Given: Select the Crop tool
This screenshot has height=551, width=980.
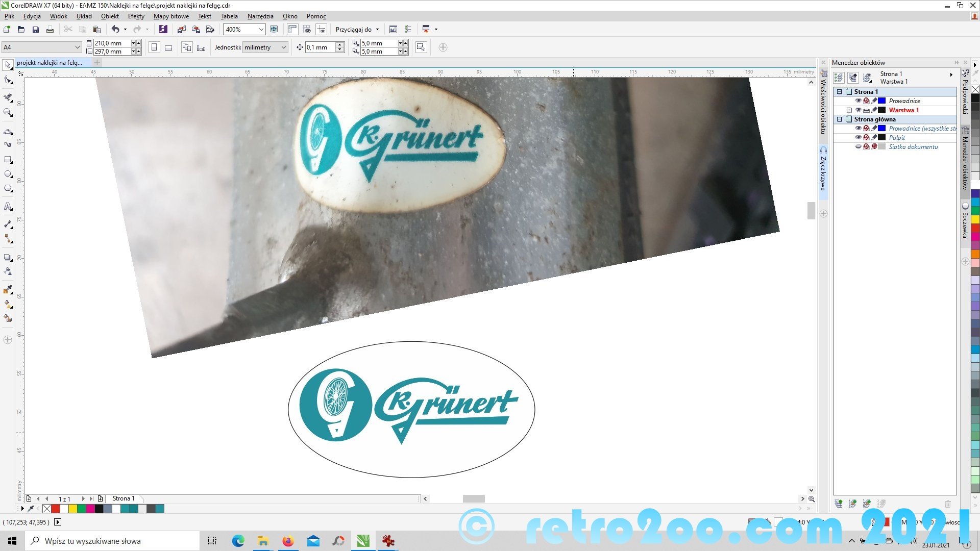Looking at the screenshot, I should click(x=8, y=97).
